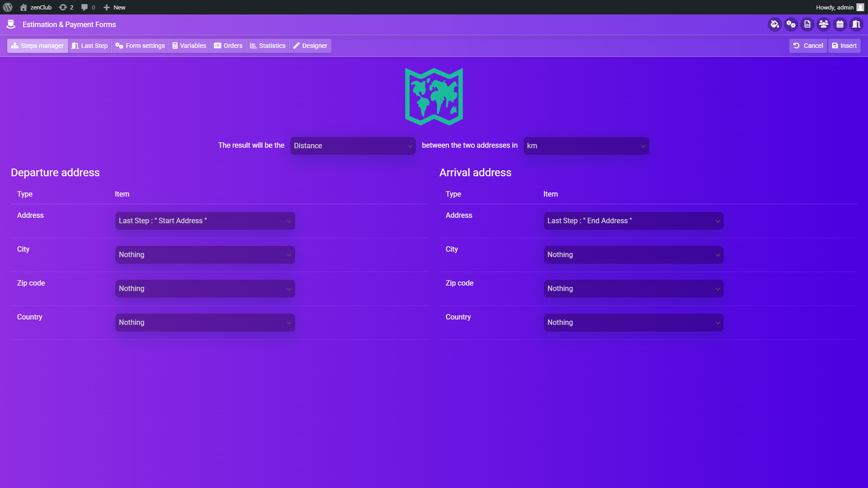Open the double gears settings icon

pos(791,24)
